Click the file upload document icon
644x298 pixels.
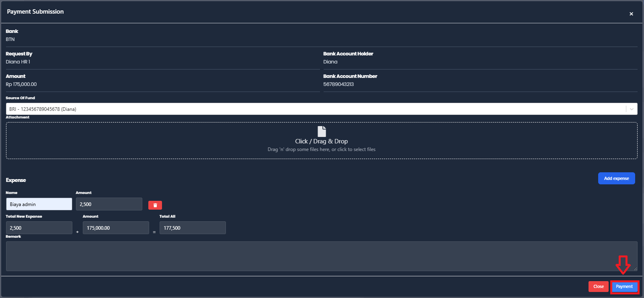[x=322, y=131]
